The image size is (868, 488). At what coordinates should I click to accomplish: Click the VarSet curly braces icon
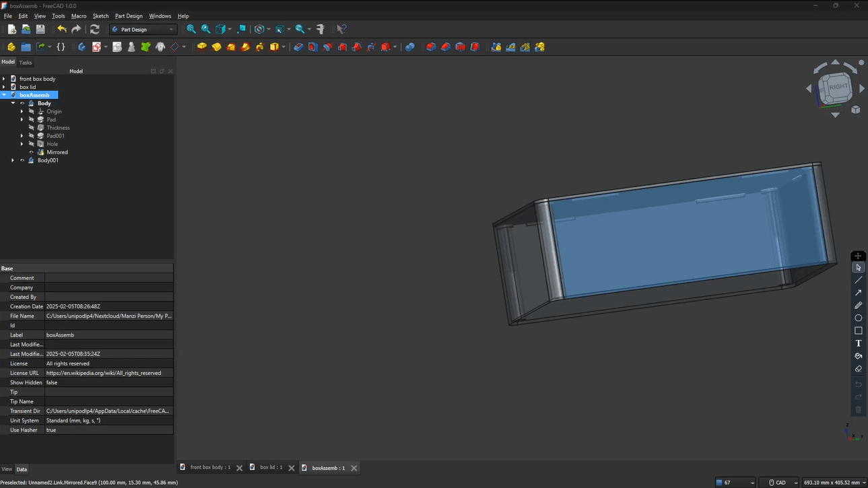click(61, 47)
